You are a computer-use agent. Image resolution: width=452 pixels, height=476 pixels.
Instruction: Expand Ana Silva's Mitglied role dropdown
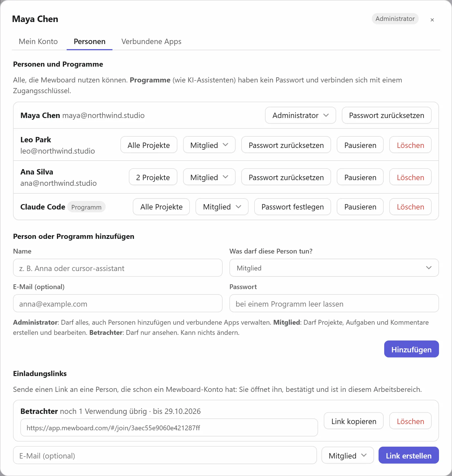[209, 177]
